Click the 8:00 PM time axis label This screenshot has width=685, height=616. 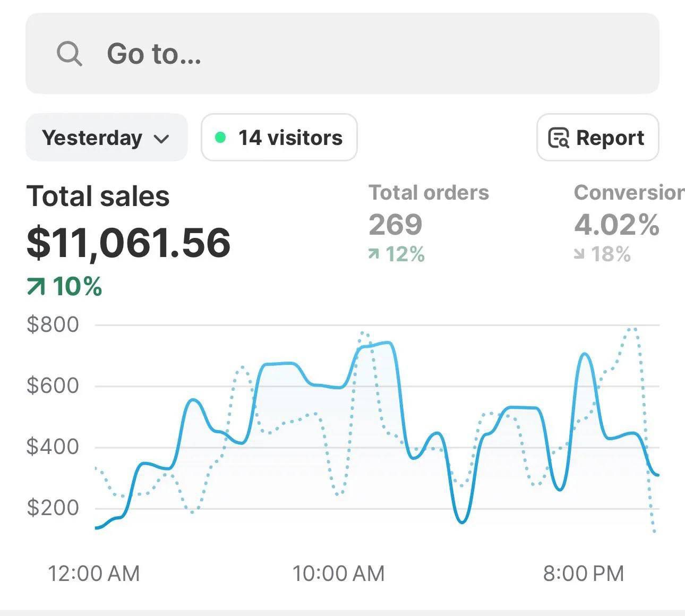pos(583,574)
